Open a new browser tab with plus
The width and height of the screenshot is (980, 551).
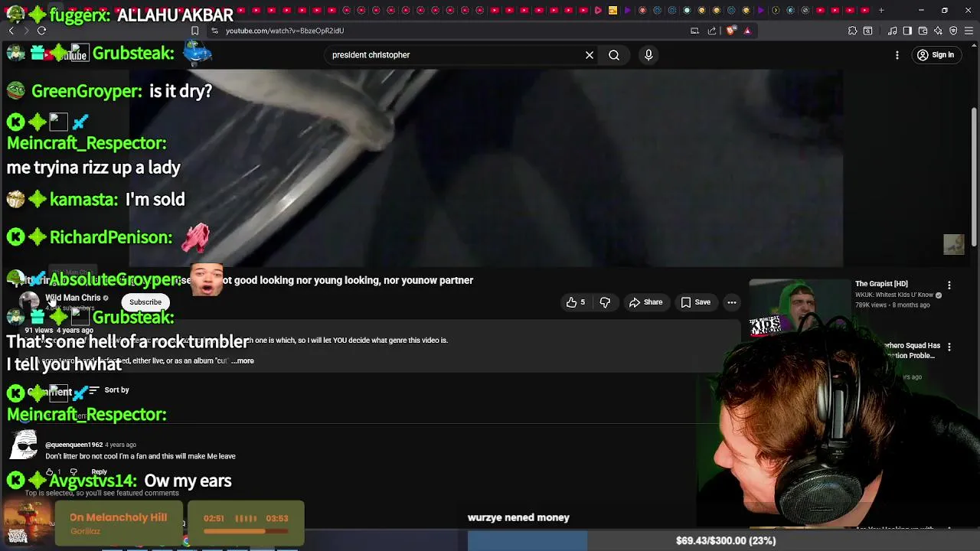click(881, 10)
